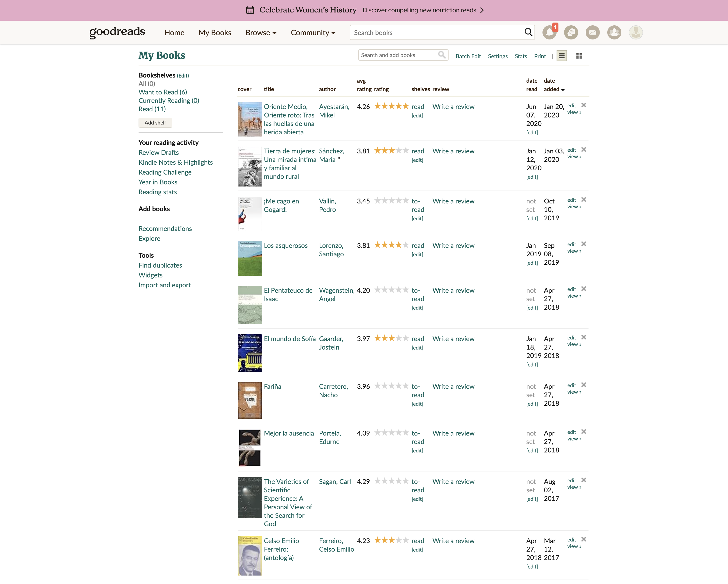Toggle sort order via date added arrow
Screen dimensions: 728x584
pos(562,90)
